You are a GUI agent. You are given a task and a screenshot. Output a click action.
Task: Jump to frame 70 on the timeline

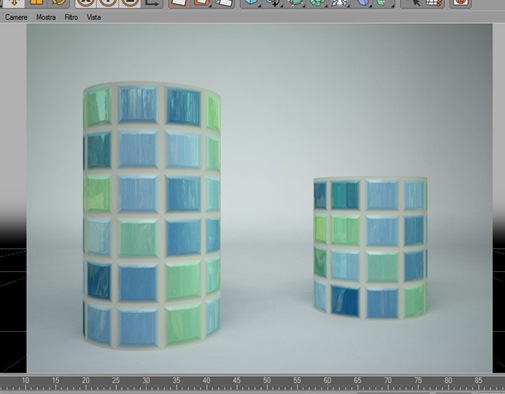[x=388, y=380]
